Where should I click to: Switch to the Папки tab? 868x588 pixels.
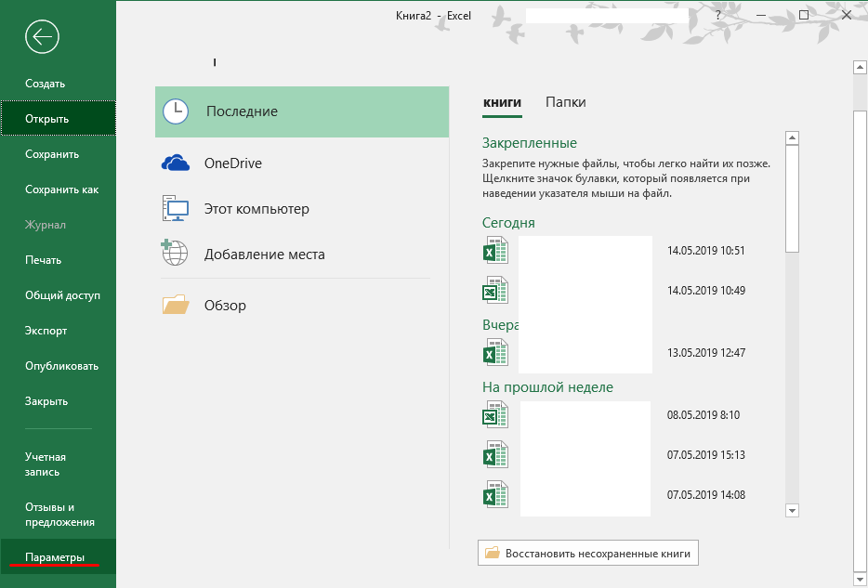point(565,102)
